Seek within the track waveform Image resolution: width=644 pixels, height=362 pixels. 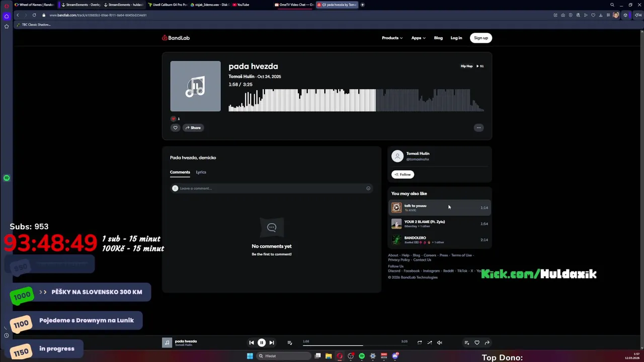[x=356, y=100]
